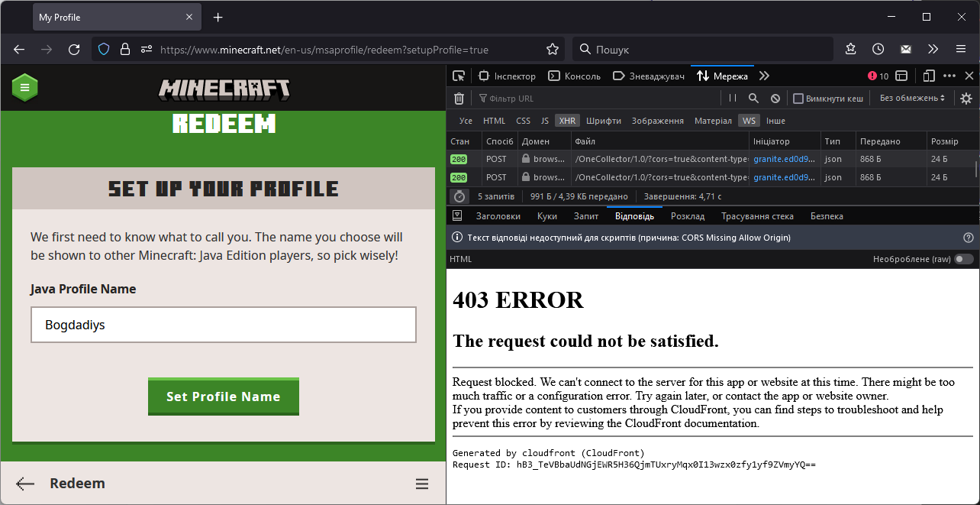Open network search magnifier in DevTools
Viewport: 980px width, 505px height.
pos(753,98)
